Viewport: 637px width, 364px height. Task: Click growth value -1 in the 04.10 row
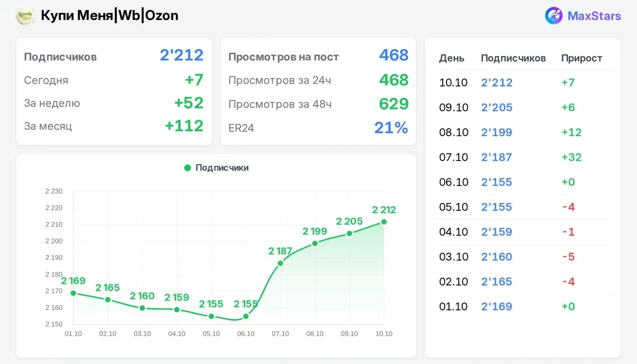tap(568, 232)
